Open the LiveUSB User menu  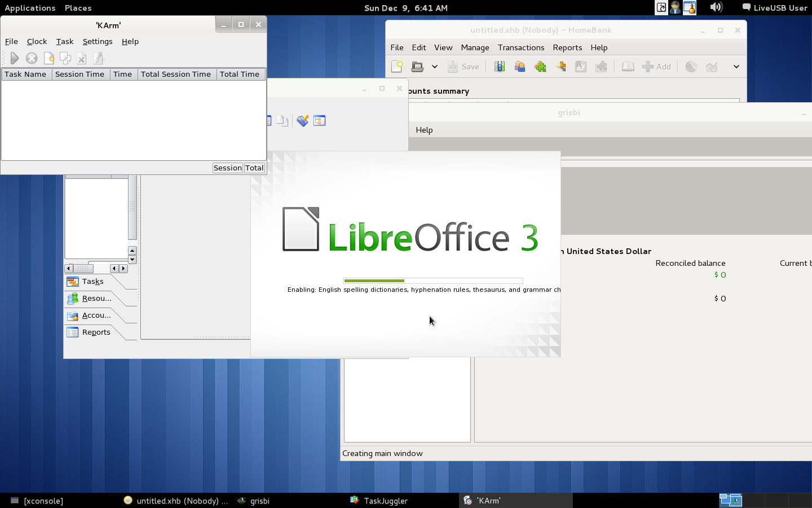pyautogui.click(x=775, y=8)
